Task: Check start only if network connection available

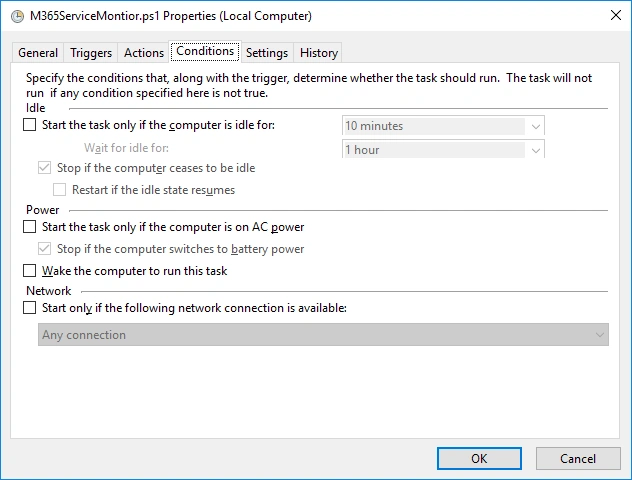Action: point(29,308)
